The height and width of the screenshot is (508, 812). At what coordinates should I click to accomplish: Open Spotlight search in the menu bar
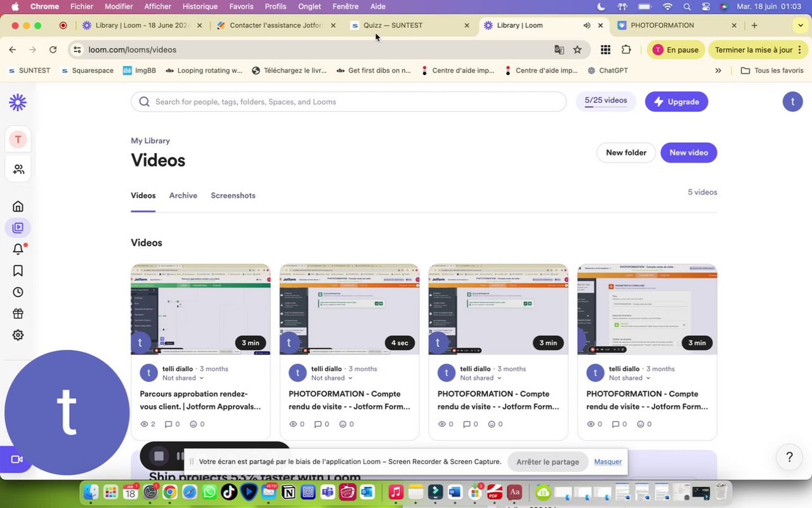pos(687,6)
